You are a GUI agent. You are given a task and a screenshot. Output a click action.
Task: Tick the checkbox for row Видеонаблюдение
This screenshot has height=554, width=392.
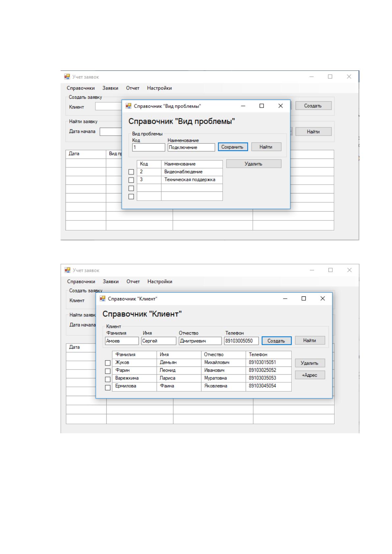131,172
